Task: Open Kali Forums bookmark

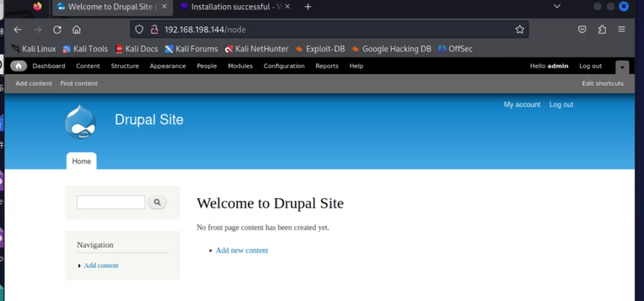Action: pyautogui.click(x=191, y=49)
